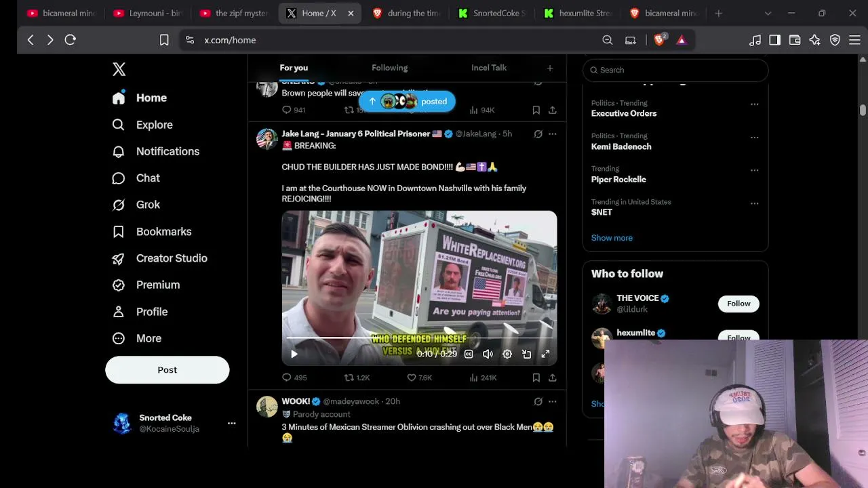Go back to the previous page

coord(31,40)
